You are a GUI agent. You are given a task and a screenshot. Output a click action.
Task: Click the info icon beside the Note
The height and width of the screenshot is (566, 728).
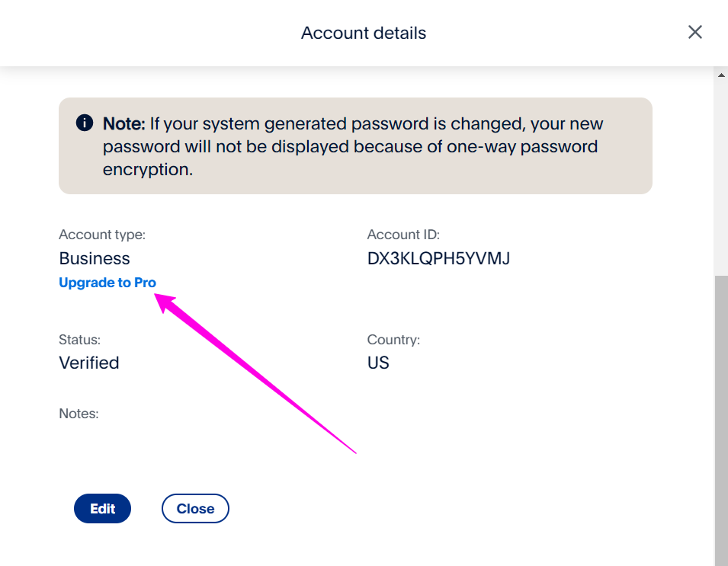(x=84, y=123)
